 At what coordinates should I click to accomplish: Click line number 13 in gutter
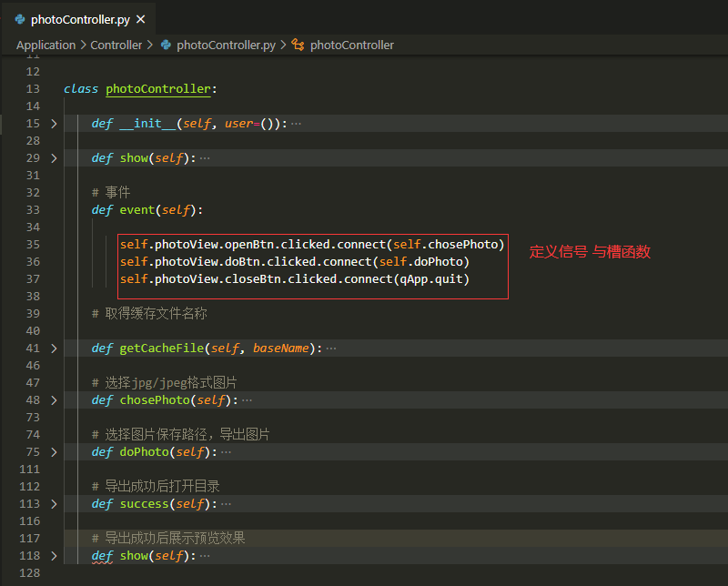(33, 89)
